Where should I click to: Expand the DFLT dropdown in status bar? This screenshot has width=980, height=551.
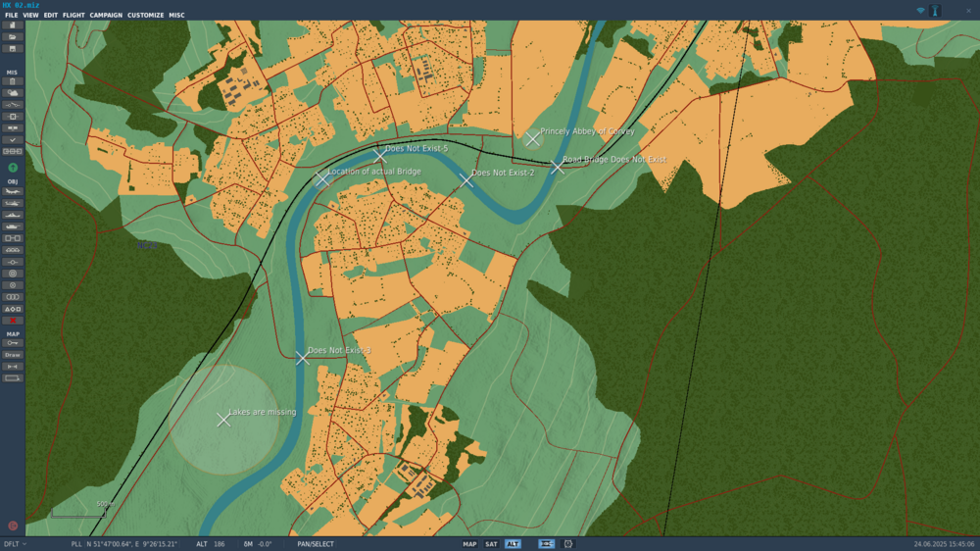click(15, 544)
